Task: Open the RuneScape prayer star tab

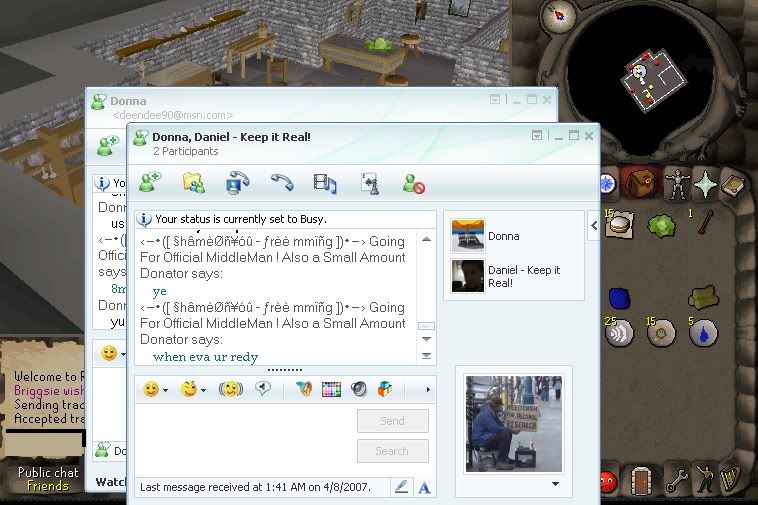Action: coord(705,184)
